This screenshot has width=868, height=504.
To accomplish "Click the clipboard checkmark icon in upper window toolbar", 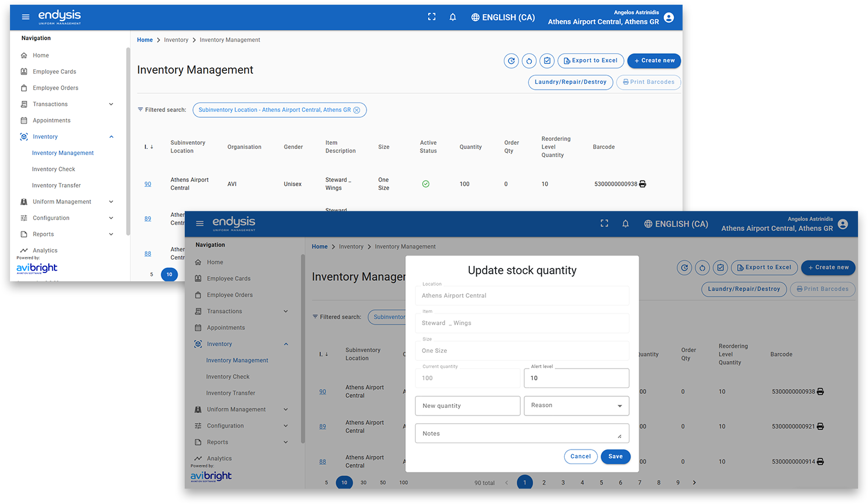I will [x=547, y=61].
